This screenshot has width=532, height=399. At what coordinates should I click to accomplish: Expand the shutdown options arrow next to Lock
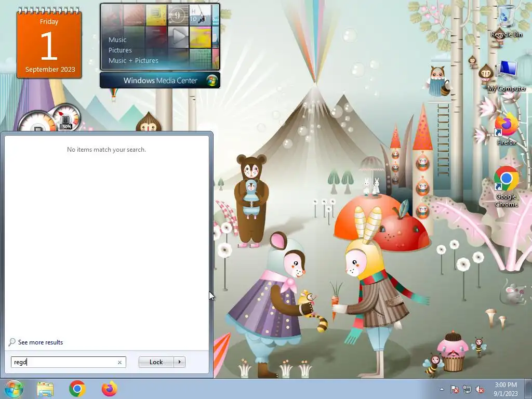tap(179, 362)
